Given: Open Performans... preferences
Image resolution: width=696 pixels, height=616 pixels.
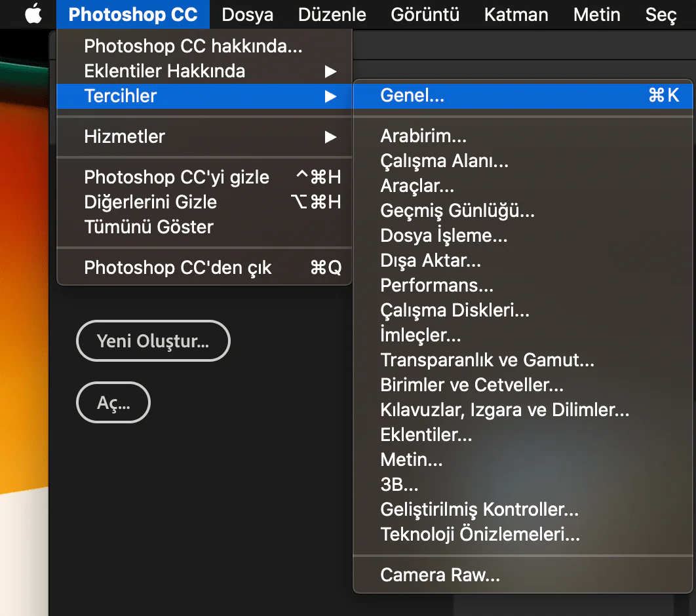Looking at the screenshot, I should click(x=436, y=285).
